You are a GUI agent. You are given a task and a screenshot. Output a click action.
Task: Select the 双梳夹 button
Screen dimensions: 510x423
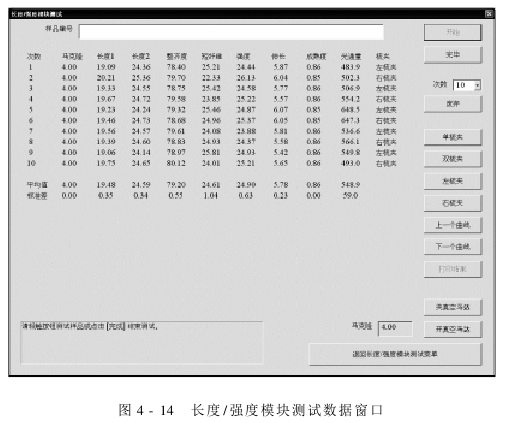click(x=453, y=159)
